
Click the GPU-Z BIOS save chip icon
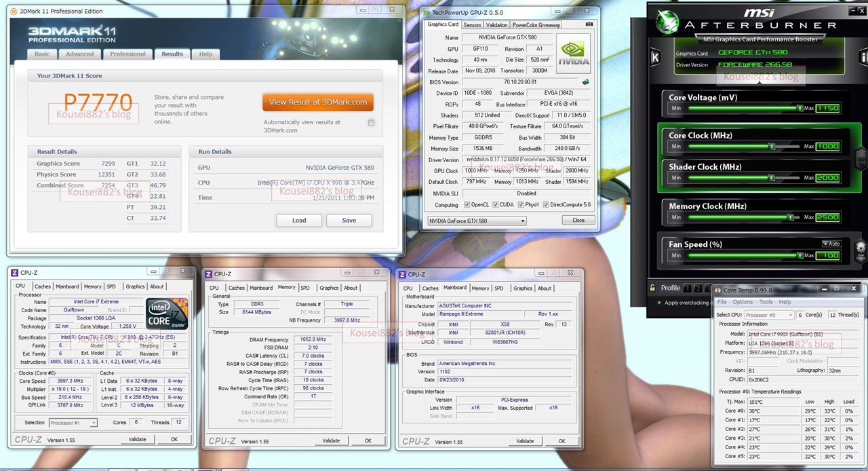pyautogui.click(x=585, y=82)
